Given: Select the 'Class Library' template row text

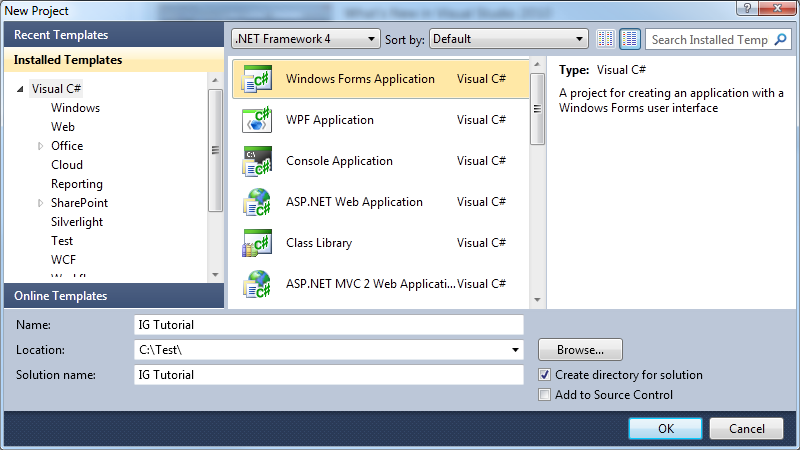Looking at the screenshot, I should [x=319, y=243].
